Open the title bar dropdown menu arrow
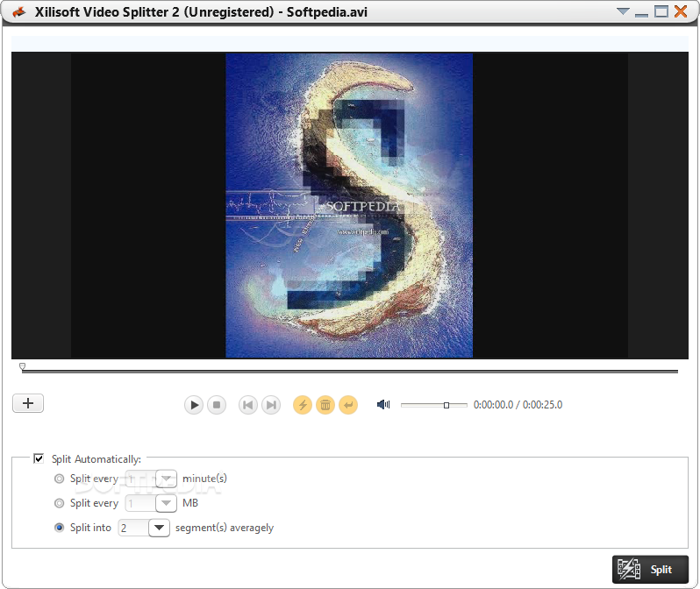Viewport: 700px width, 589px height. (623, 11)
